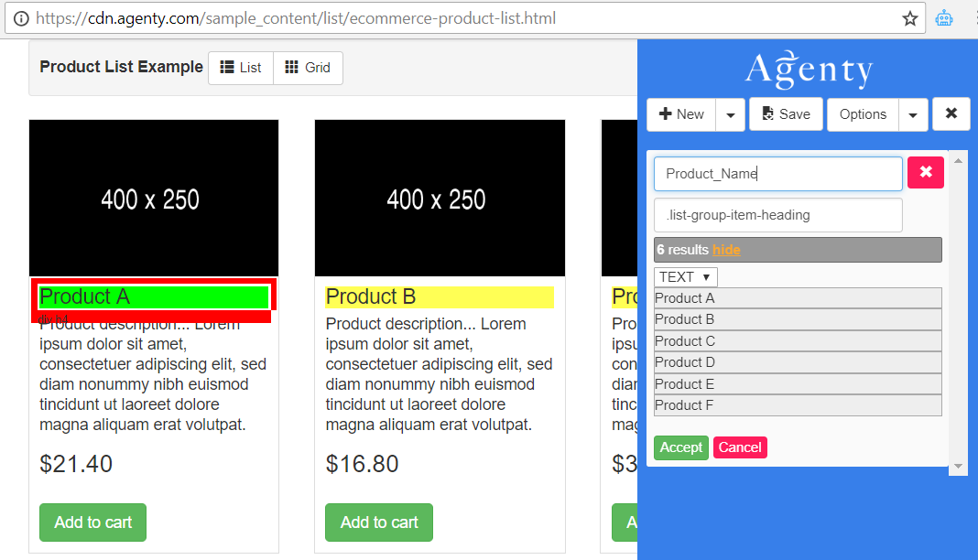The image size is (978, 560).
Task: Add Product A to cart
Action: point(92,522)
